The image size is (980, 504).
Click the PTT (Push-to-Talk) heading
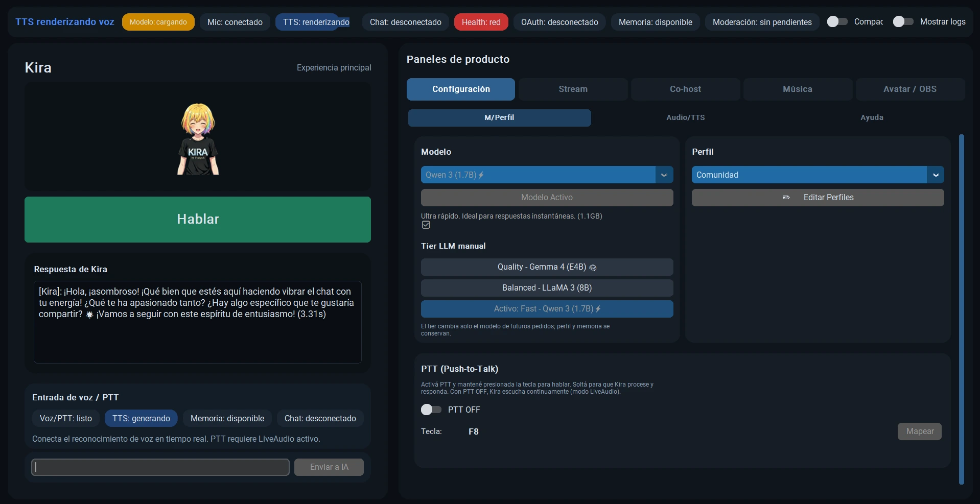click(460, 369)
